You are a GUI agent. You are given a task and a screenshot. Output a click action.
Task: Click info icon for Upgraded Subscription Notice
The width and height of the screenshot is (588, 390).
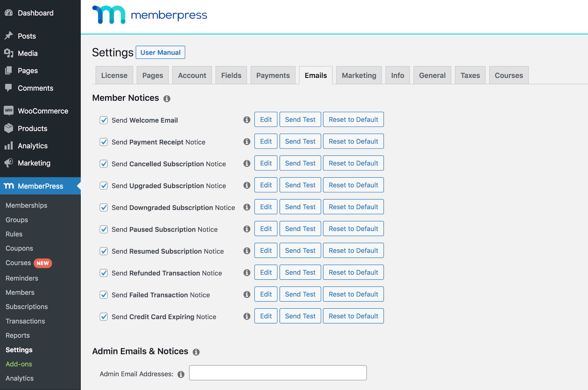(247, 185)
